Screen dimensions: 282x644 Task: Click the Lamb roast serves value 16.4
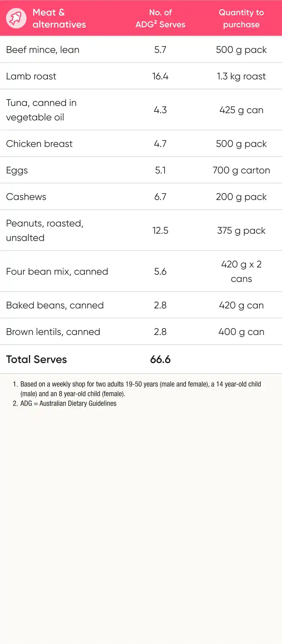(x=160, y=76)
